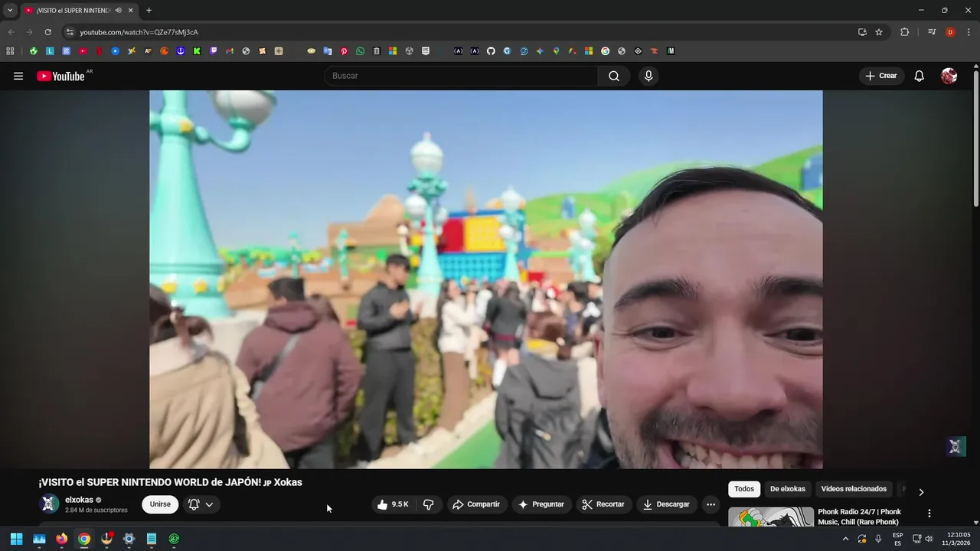Open Chrome from the taskbar

(84, 539)
